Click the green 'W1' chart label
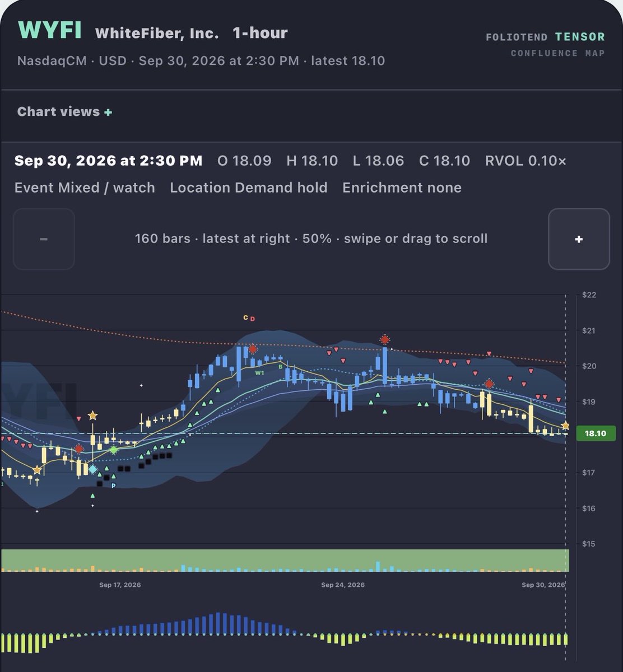The image size is (623, 672). [259, 372]
